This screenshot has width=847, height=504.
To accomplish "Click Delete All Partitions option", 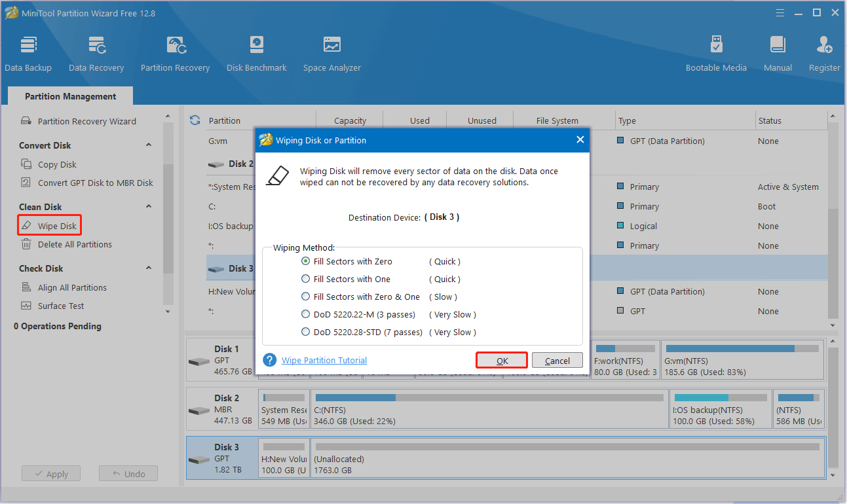I will 75,244.
